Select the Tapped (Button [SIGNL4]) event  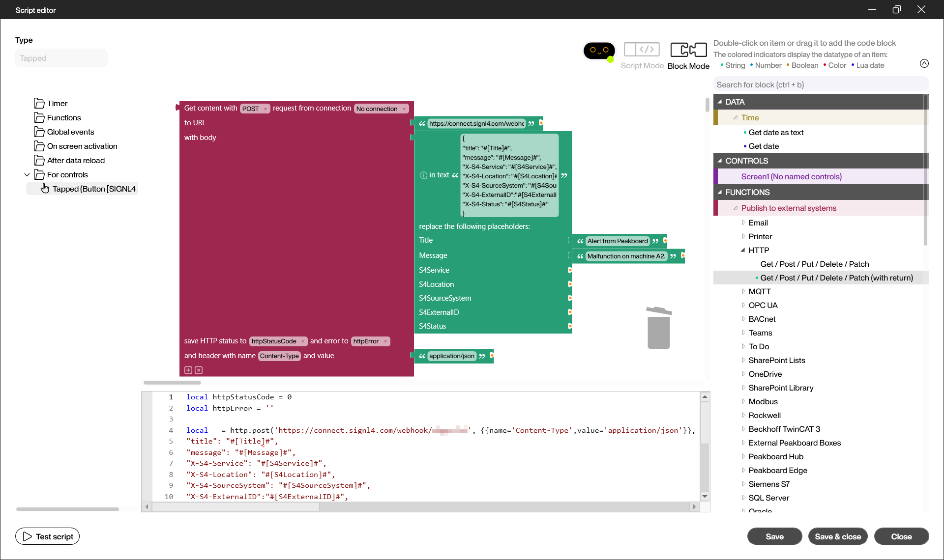95,189
